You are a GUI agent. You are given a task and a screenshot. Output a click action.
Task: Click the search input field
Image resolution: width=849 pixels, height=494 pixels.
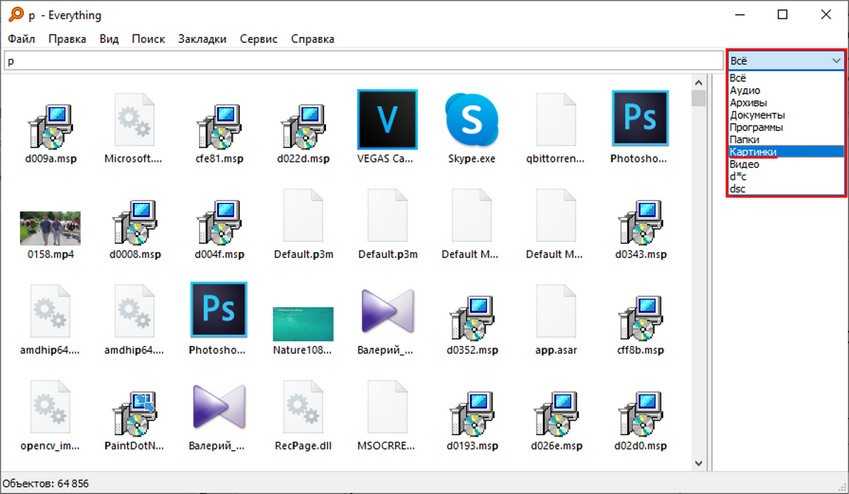pyautogui.click(x=360, y=61)
